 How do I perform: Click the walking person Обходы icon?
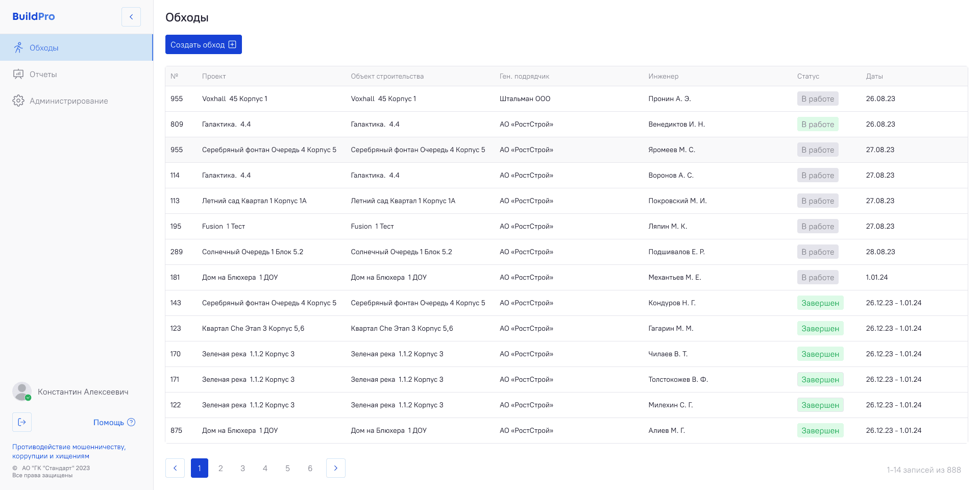pos(18,47)
